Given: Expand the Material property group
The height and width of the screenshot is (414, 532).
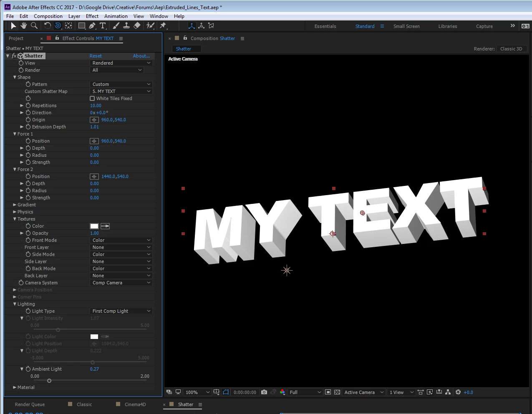Looking at the screenshot, I should click(15, 387).
